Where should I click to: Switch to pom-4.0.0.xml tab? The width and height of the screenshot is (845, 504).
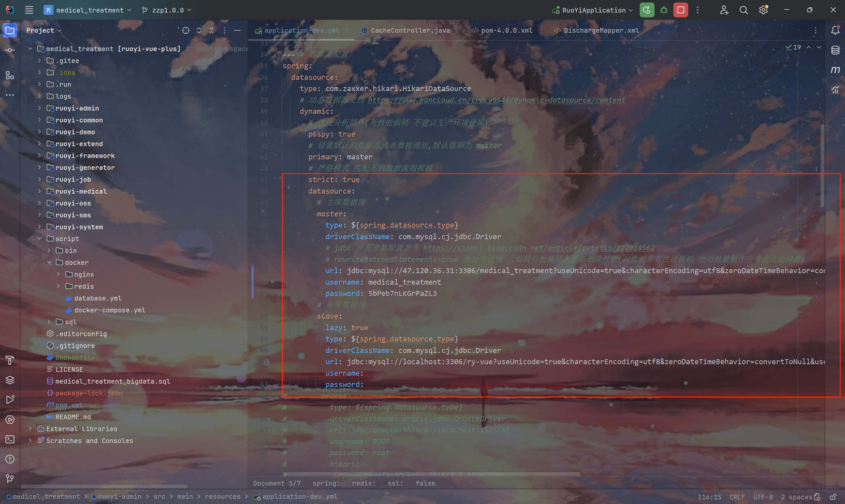(x=502, y=31)
